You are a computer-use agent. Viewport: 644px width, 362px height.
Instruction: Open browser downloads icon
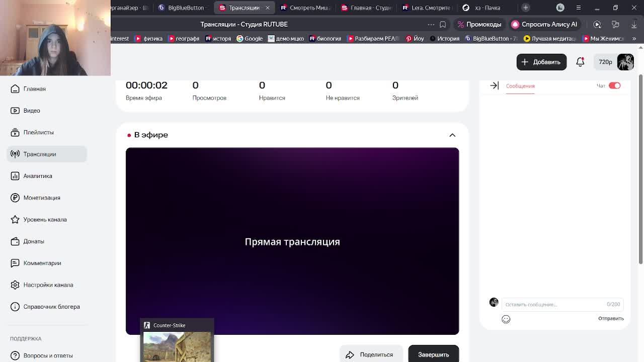coord(634,24)
